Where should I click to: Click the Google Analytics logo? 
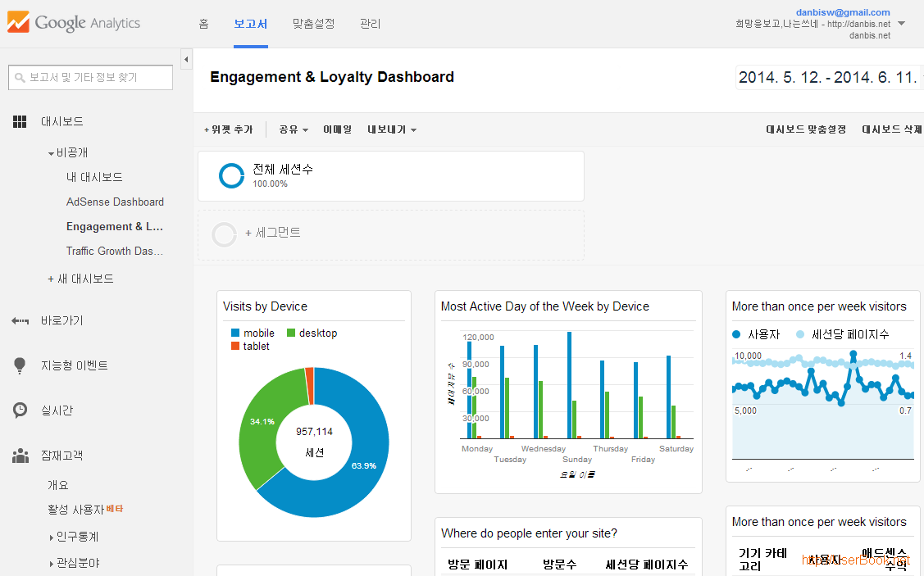(x=74, y=22)
